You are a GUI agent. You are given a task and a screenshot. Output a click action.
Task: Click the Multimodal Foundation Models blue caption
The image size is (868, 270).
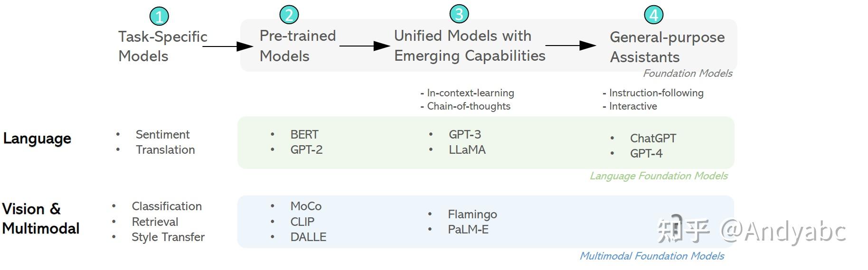(x=651, y=256)
